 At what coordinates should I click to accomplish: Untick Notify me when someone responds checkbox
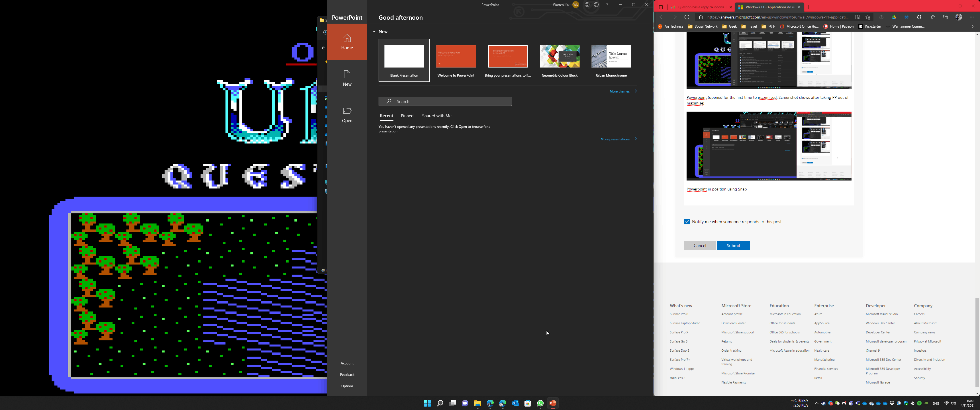[687, 222]
